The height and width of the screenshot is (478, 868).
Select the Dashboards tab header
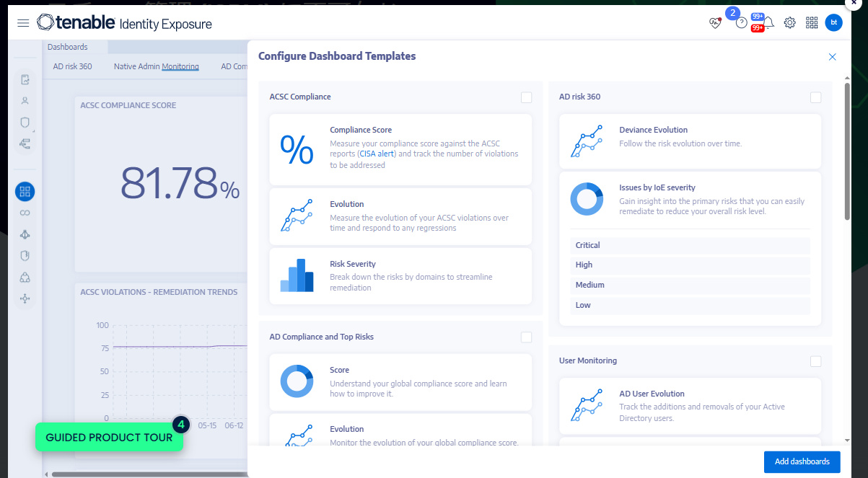[68, 47]
